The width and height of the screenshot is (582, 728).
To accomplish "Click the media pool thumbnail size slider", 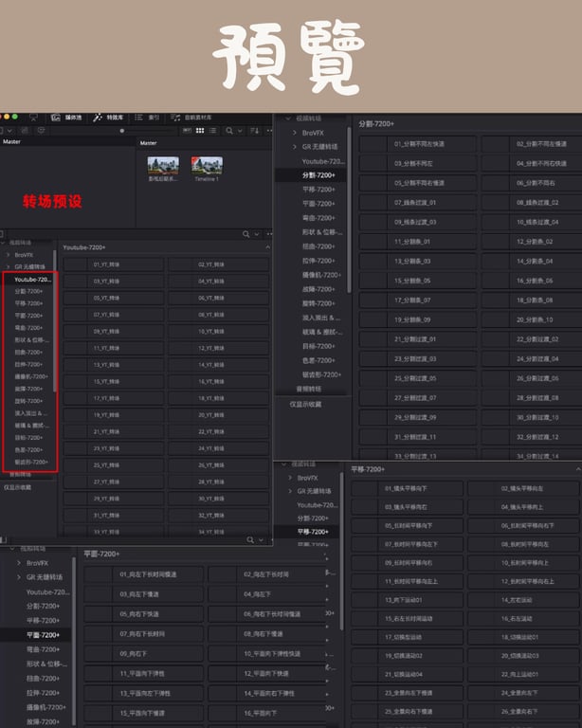I will 122,131.
